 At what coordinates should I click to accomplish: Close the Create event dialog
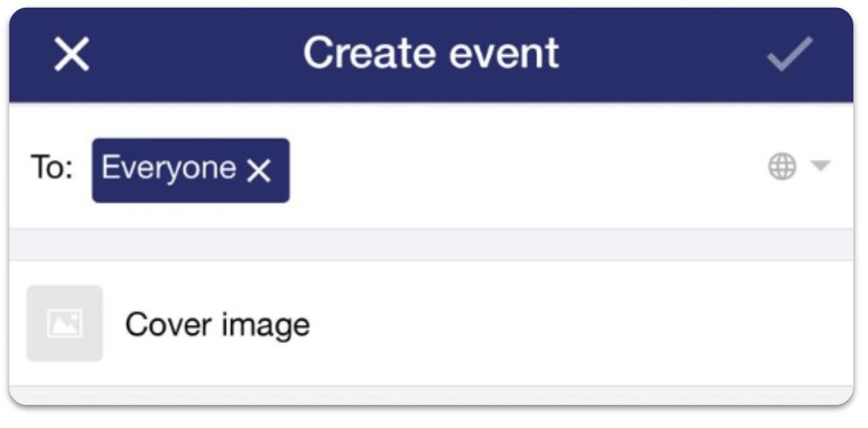point(71,54)
